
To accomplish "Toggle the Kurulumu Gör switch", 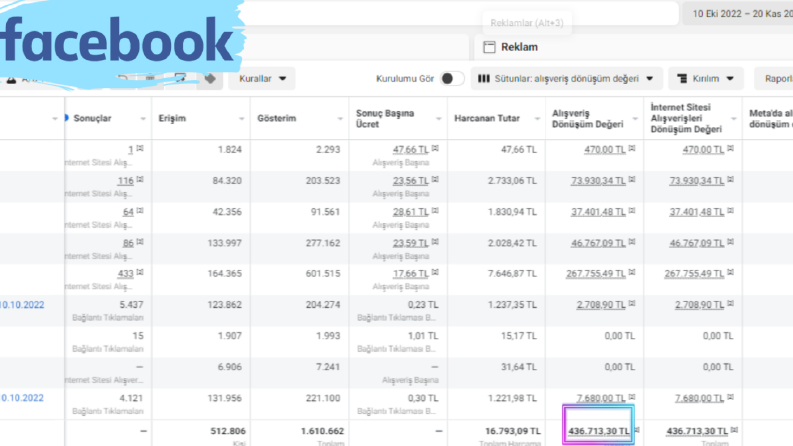I will [x=452, y=78].
